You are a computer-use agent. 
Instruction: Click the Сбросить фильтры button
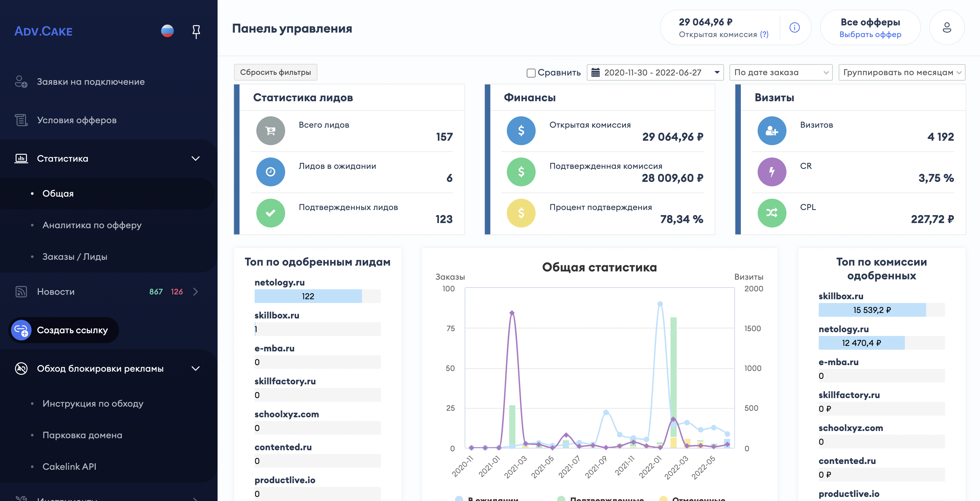(275, 72)
